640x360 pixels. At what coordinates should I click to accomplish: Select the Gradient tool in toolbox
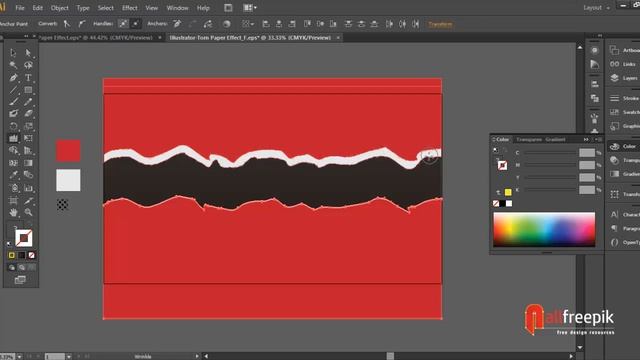point(28,163)
